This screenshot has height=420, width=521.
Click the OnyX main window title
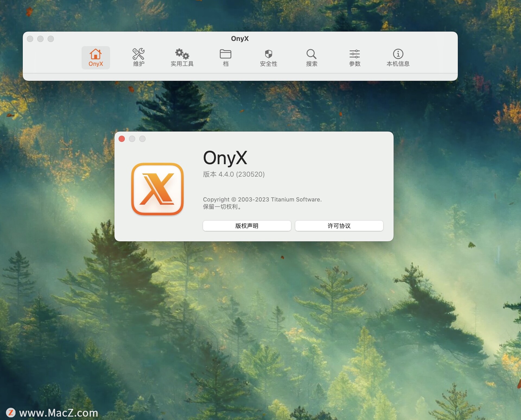tap(240, 39)
